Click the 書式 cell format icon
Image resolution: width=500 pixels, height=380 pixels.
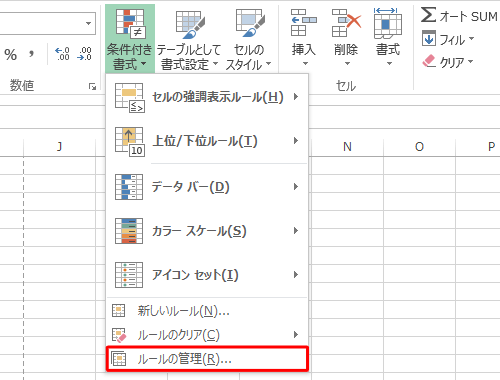(x=388, y=23)
